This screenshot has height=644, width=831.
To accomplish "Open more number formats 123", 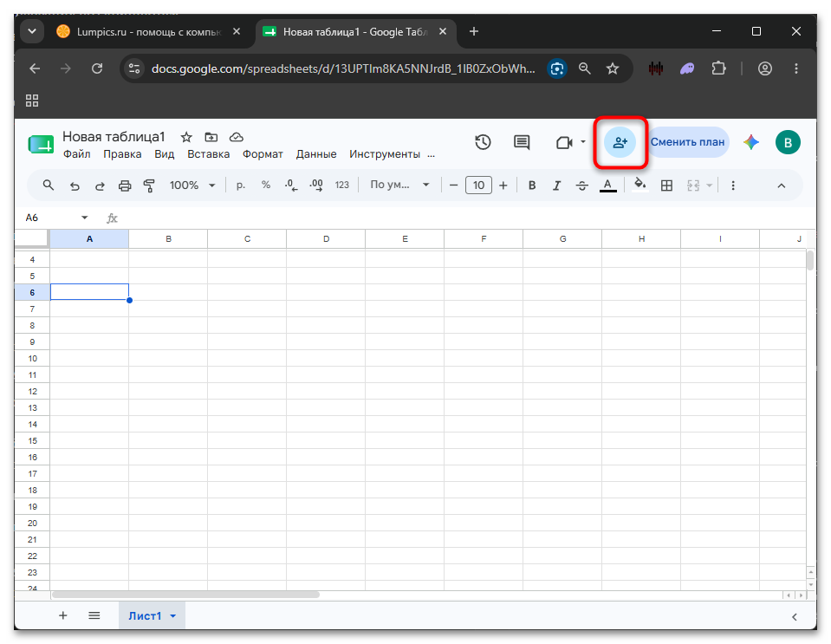I will pos(341,185).
